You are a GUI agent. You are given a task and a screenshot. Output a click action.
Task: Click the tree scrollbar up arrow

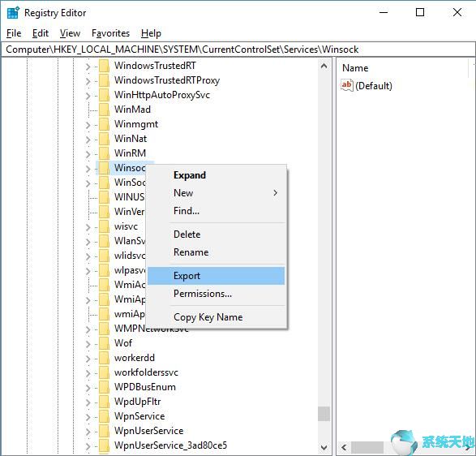[324, 66]
